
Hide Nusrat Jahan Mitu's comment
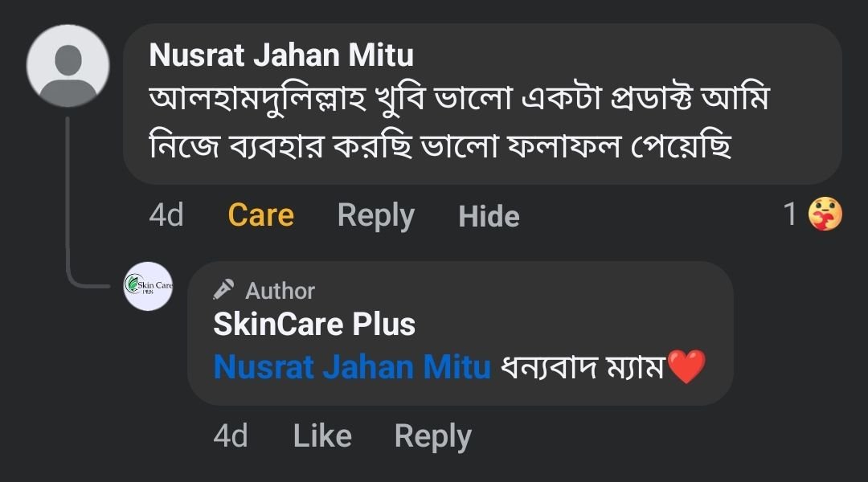tap(489, 216)
